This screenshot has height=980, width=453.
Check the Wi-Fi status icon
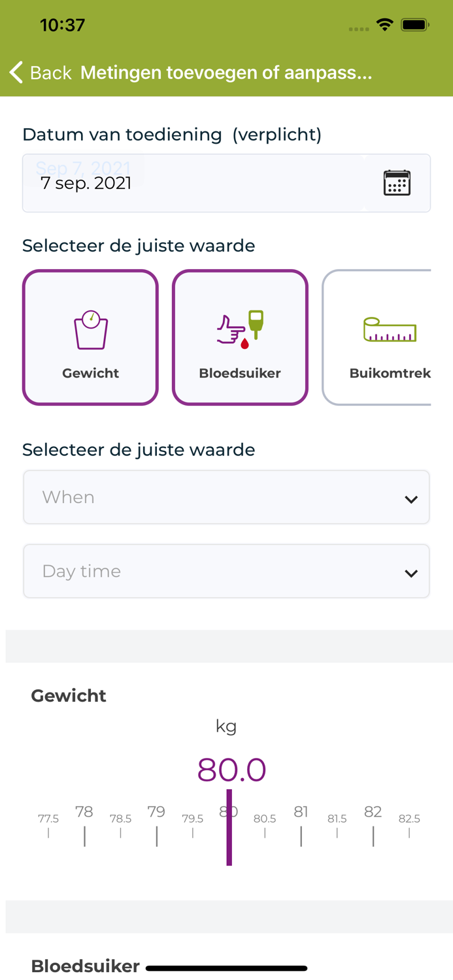[x=384, y=25]
